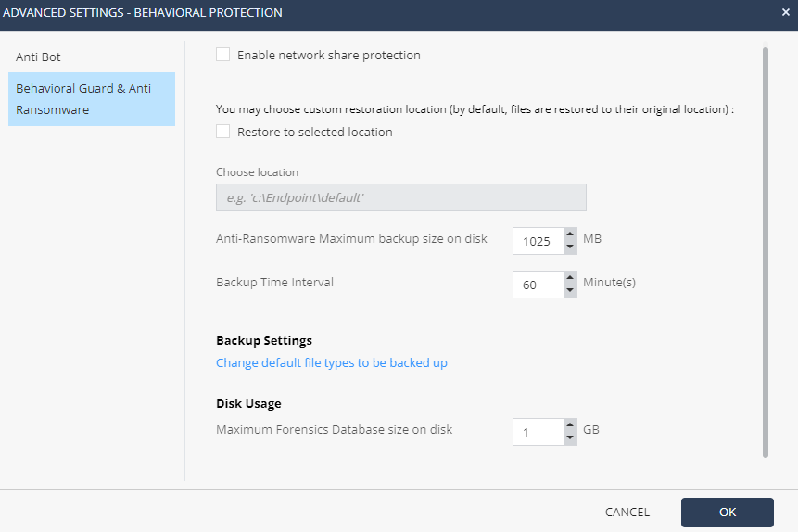Image resolution: width=798 pixels, height=532 pixels.
Task: Open Change default file types to be backed up
Action: click(331, 363)
